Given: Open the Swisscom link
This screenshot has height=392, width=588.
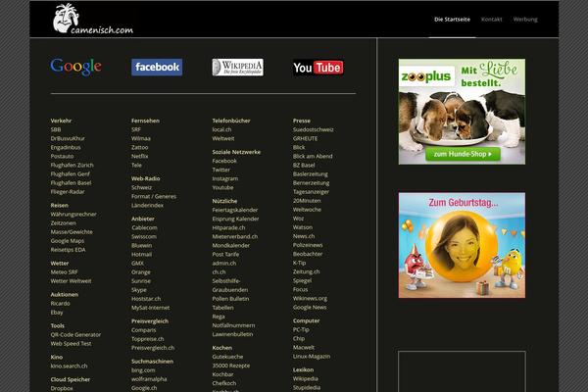Looking at the screenshot, I should point(144,236).
